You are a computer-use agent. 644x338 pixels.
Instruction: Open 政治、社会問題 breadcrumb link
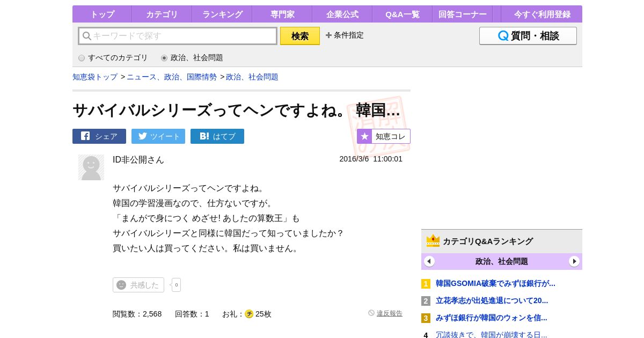click(x=252, y=77)
